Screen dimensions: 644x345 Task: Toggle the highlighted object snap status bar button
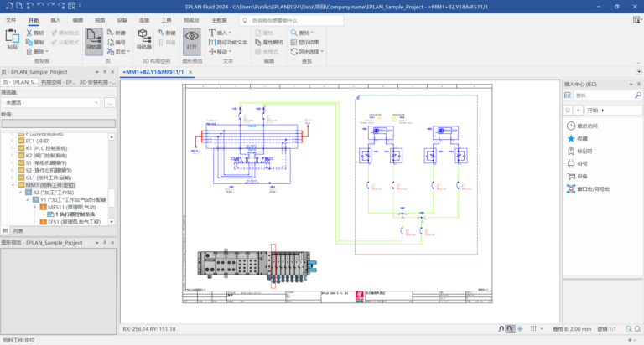(510, 328)
